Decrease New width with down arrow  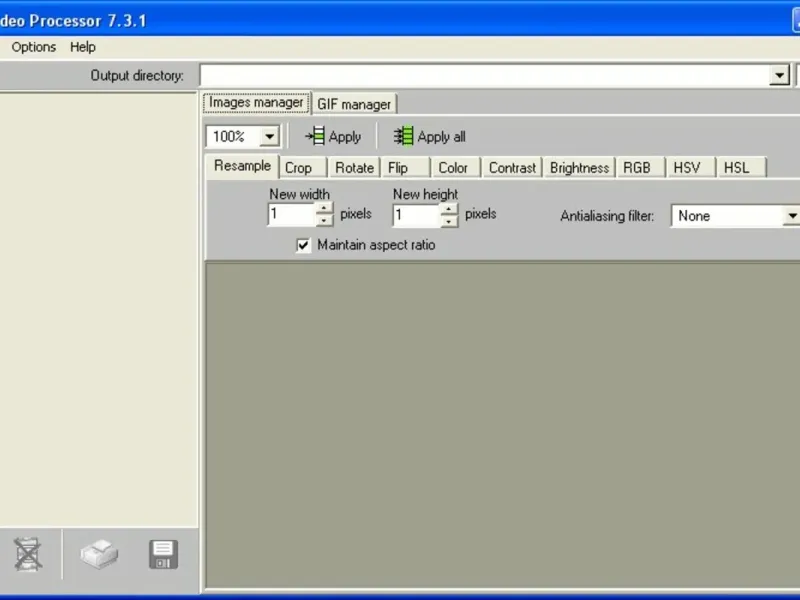click(x=324, y=220)
